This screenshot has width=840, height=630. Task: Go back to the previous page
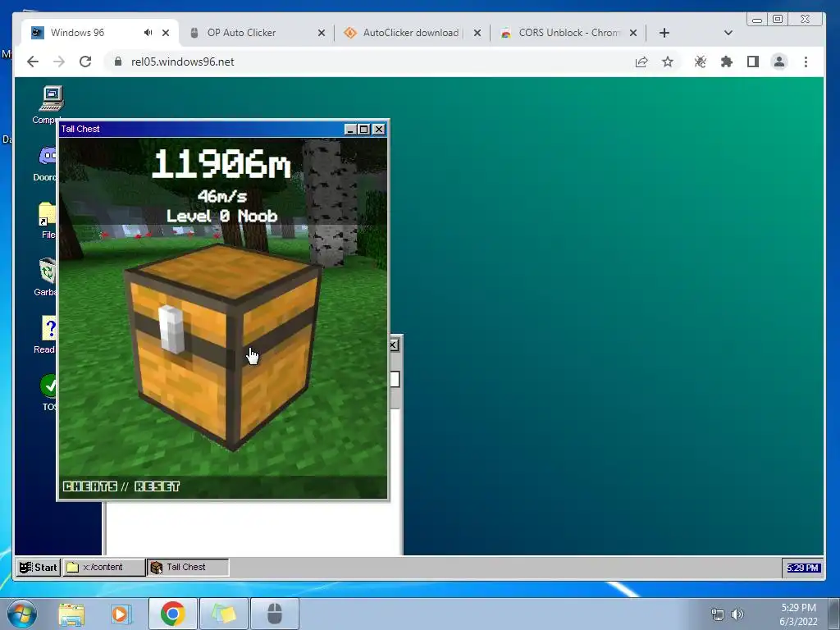(33, 62)
